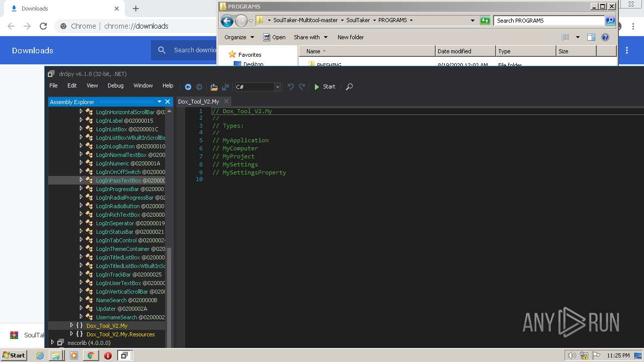The width and height of the screenshot is (644, 362).
Task: Select UsernameSearch tree entry
Action: click(x=130, y=317)
